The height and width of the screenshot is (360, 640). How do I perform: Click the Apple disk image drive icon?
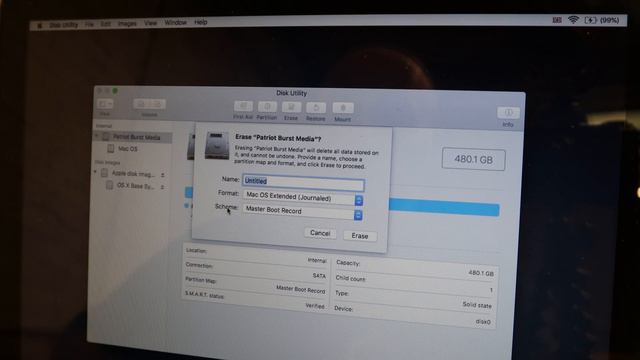104,173
